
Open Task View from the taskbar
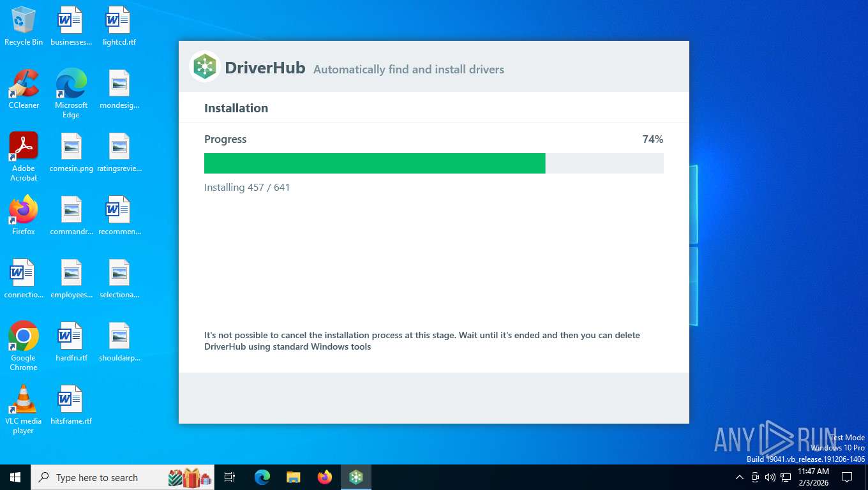pos(230,477)
